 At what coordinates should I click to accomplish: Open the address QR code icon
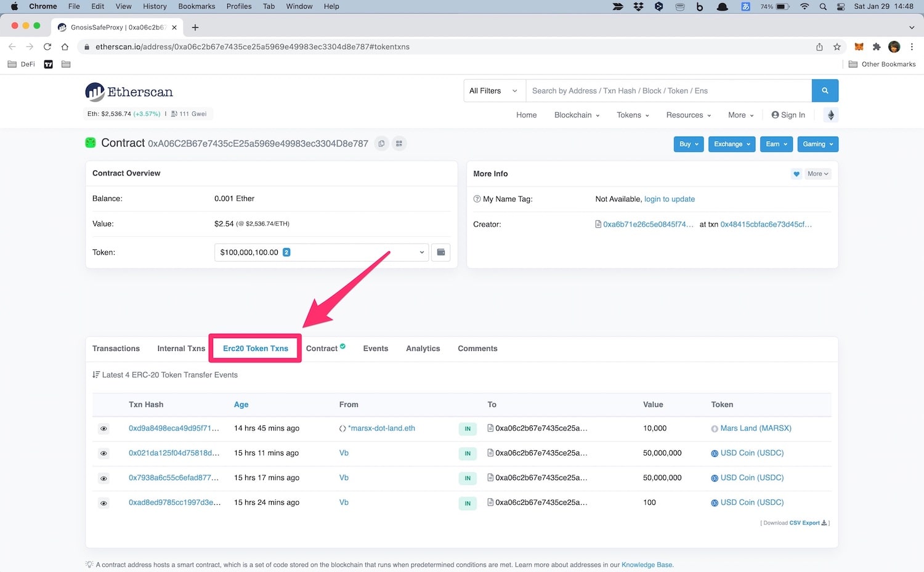pyautogui.click(x=399, y=143)
